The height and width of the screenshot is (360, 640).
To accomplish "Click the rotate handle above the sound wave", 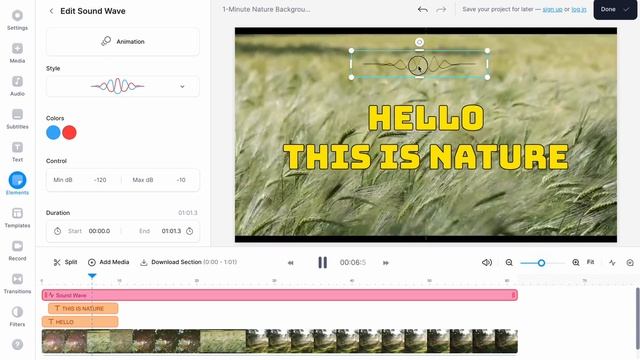I will click(x=419, y=42).
